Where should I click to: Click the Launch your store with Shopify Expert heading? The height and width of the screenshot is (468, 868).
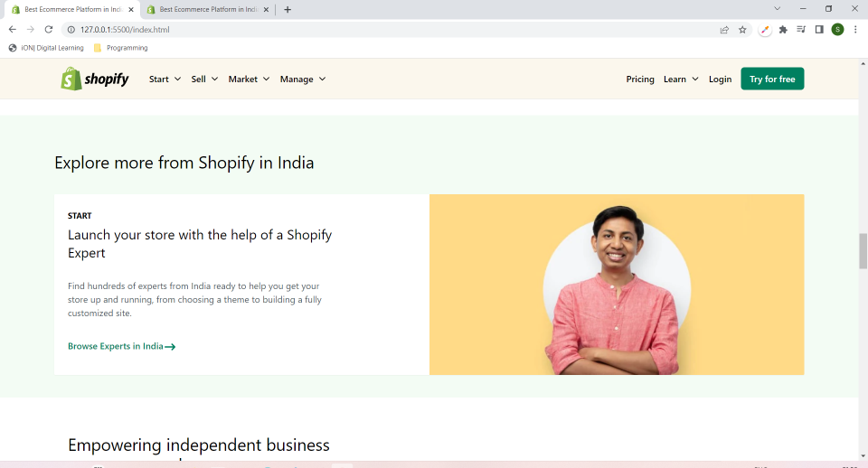pos(200,243)
